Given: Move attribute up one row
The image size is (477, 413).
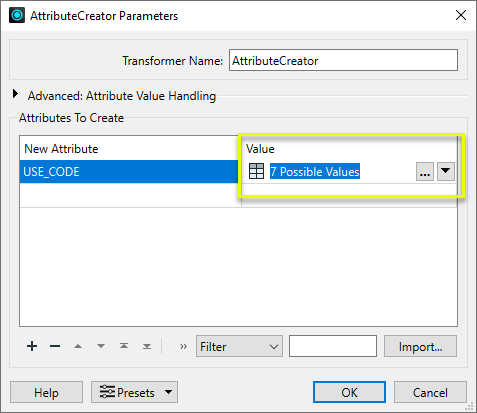Looking at the screenshot, I should coord(78,346).
